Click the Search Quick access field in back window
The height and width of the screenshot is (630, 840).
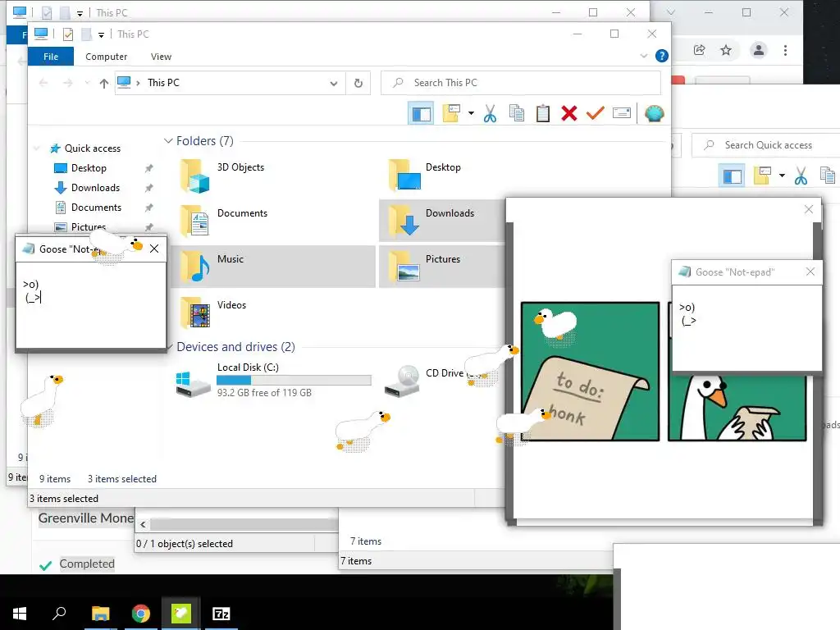(x=766, y=145)
